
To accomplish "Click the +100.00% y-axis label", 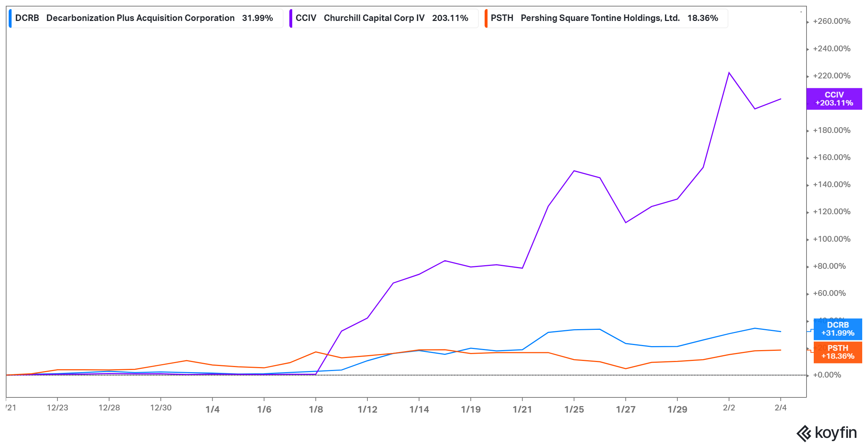I will pos(831,239).
